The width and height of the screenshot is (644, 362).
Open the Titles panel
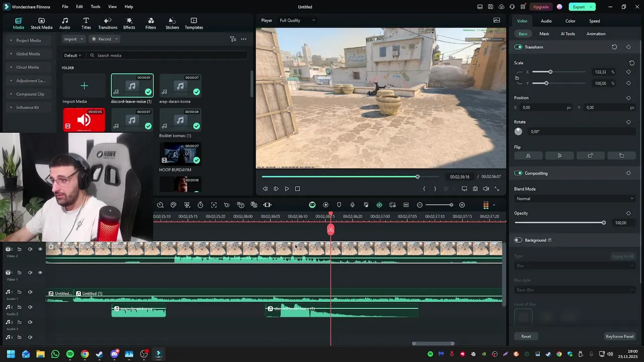point(86,24)
